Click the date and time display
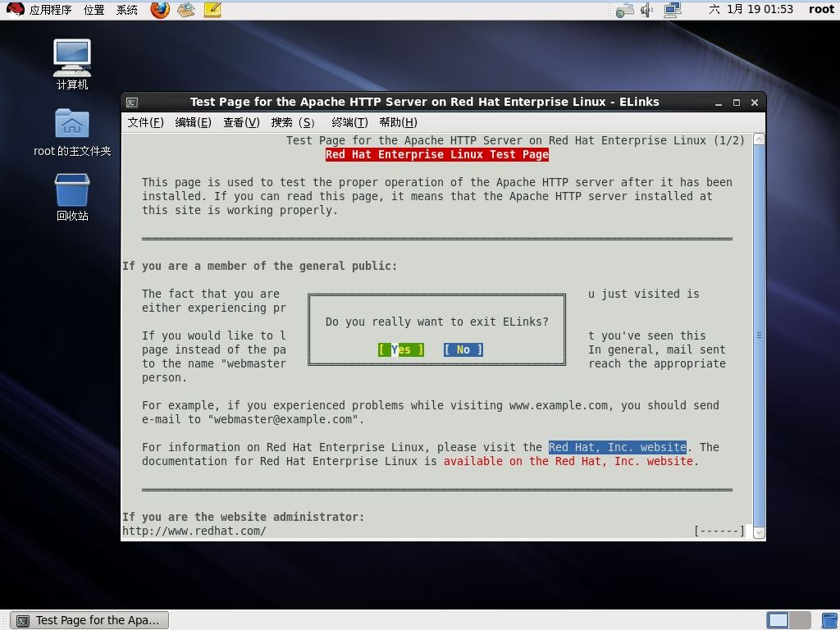The image size is (840, 630). (x=751, y=9)
